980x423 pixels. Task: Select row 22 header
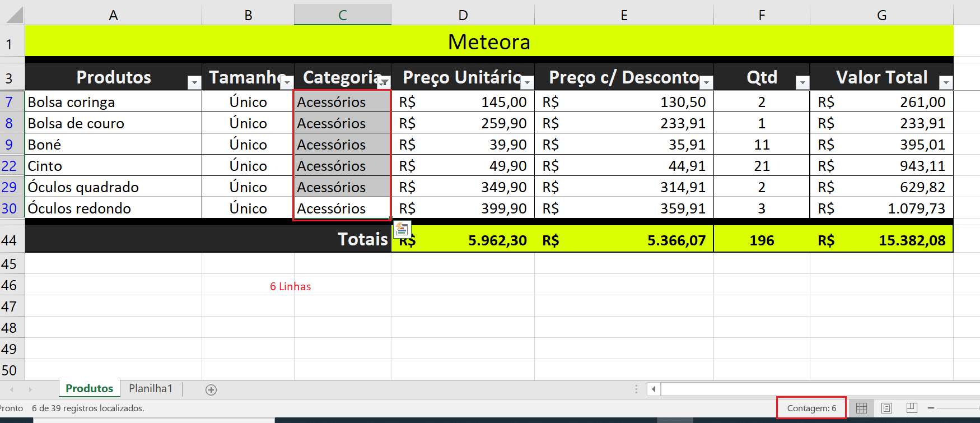tap(12, 166)
